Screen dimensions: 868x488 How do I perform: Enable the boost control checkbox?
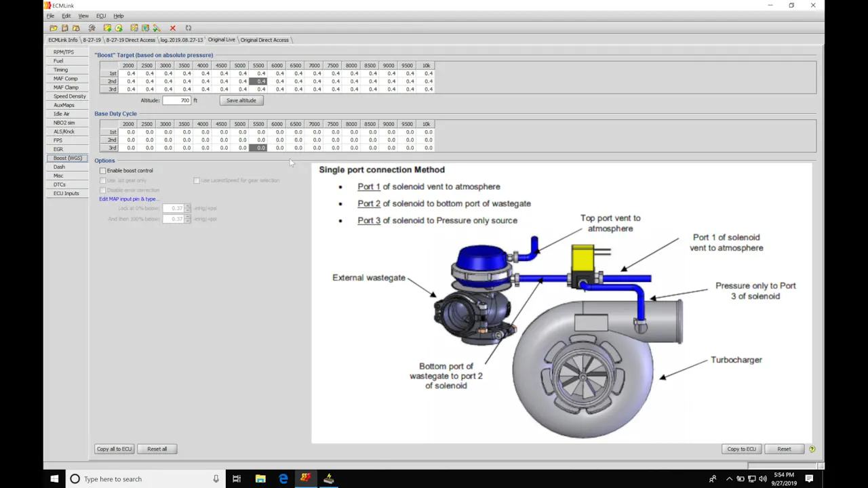coord(103,171)
